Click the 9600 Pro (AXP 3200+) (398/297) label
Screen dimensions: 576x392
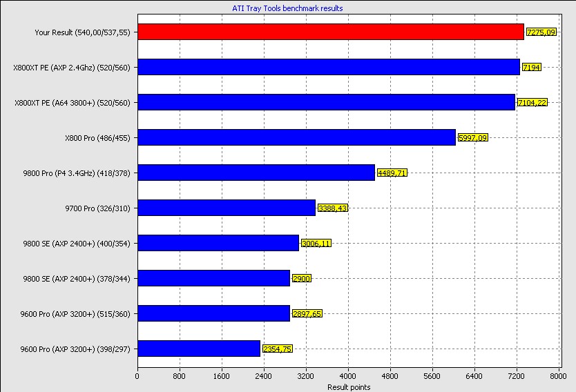point(75,349)
